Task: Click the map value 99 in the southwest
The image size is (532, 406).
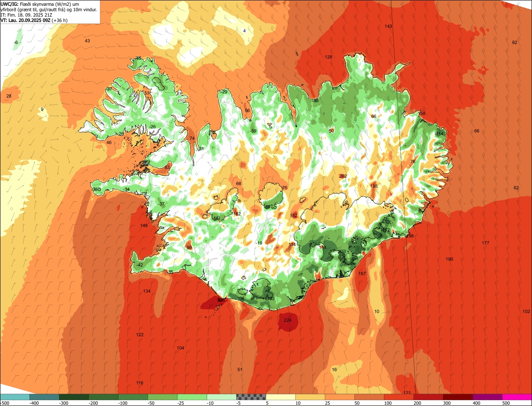Action: click(x=189, y=247)
